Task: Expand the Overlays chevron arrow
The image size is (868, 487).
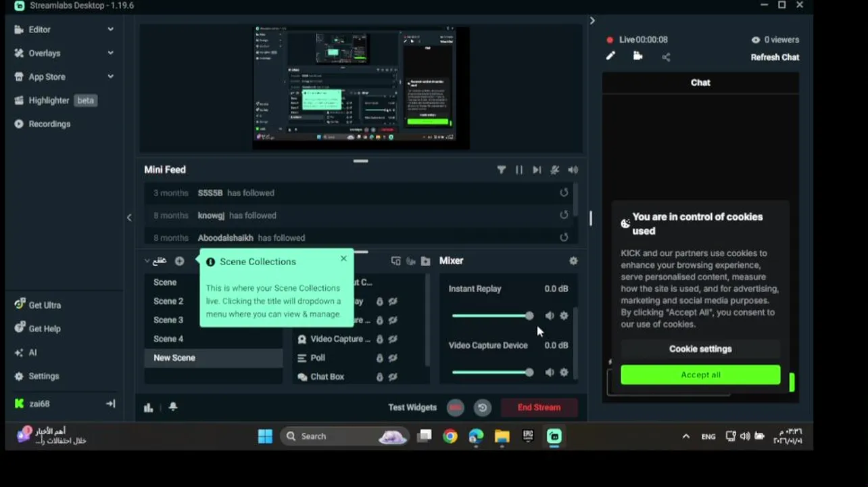Action: (110, 53)
